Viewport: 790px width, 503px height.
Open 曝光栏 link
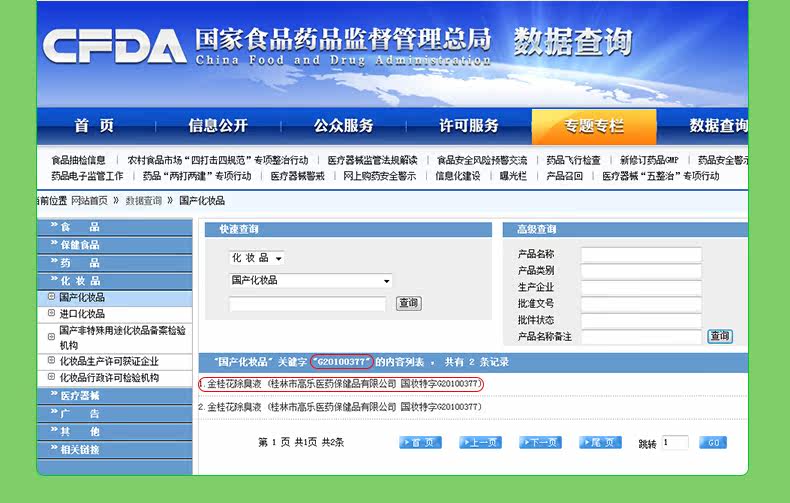513,176
